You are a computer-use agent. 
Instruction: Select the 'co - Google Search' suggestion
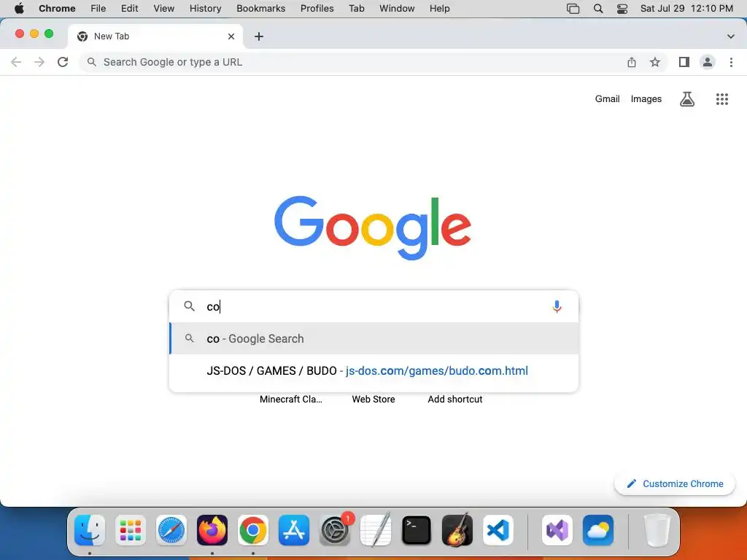(374, 338)
